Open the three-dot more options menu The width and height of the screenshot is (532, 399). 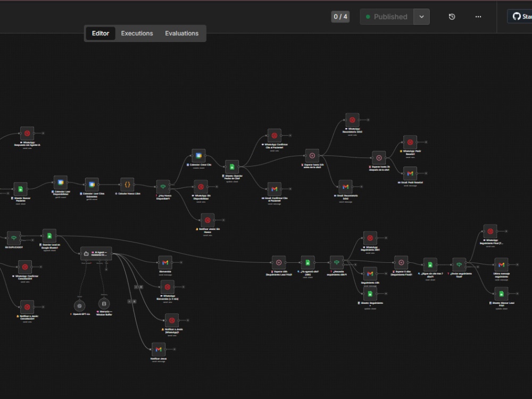click(478, 16)
